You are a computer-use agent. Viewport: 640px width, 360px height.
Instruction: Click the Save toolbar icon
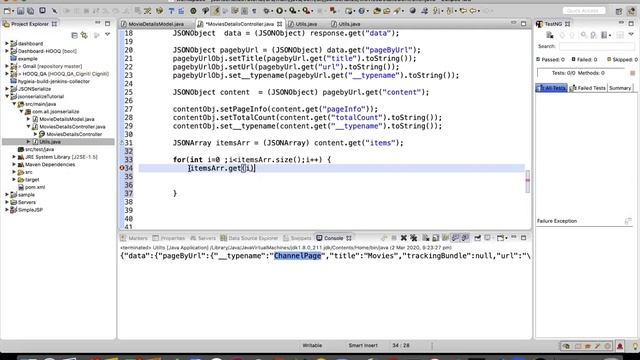pos(20,11)
